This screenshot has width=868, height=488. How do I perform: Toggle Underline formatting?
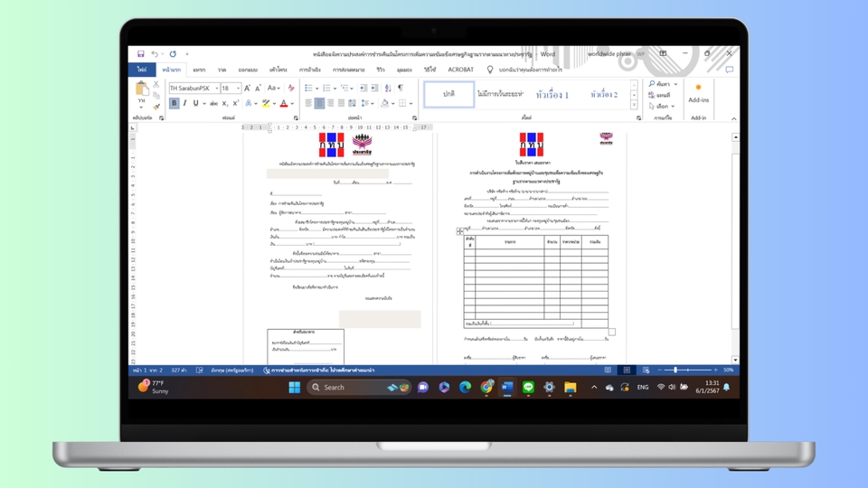point(195,103)
